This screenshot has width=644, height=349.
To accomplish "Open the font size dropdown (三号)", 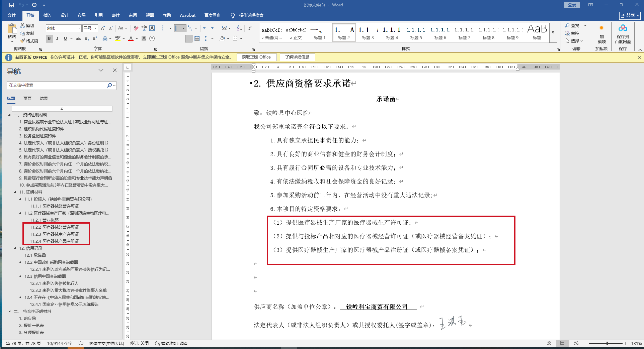I will 95,28.
